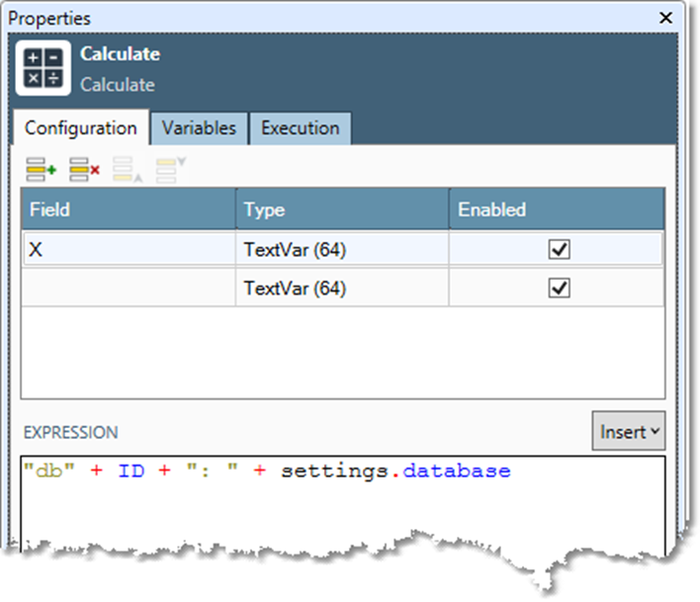The height and width of the screenshot is (602, 700).
Task: Click the move row up icon
Action: coord(127,170)
